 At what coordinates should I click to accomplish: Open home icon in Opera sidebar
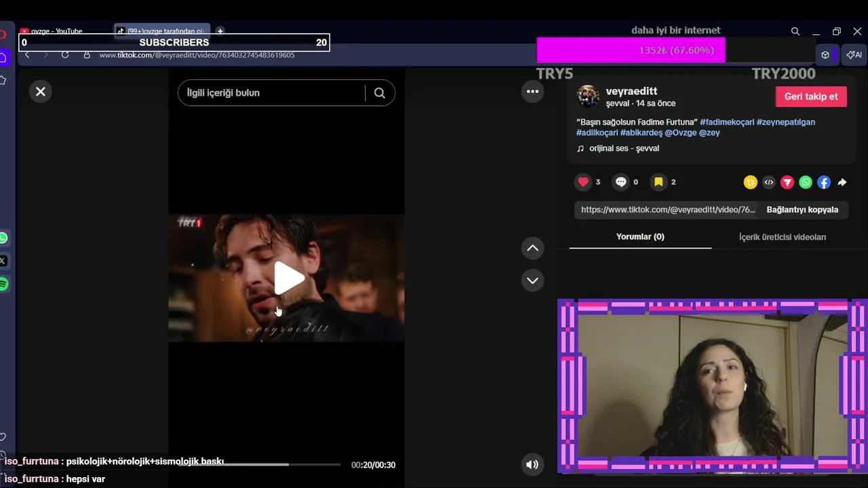pos(3,58)
